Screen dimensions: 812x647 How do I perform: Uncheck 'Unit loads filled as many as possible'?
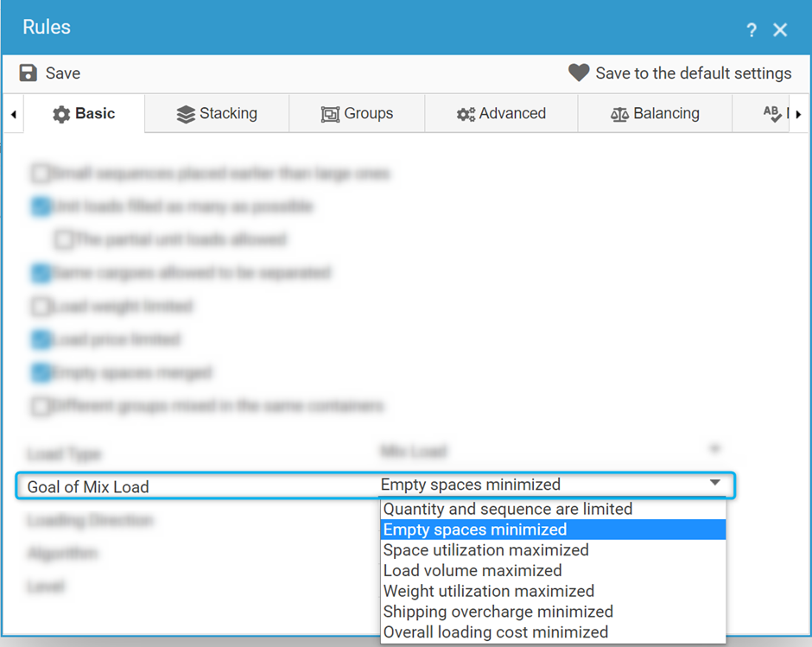click(41, 206)
